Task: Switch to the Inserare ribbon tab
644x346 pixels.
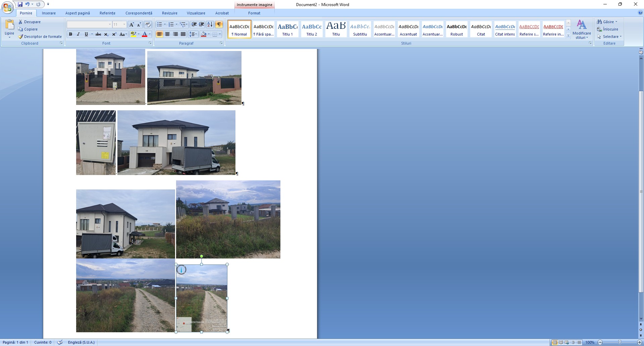Action: coord(49,13)
